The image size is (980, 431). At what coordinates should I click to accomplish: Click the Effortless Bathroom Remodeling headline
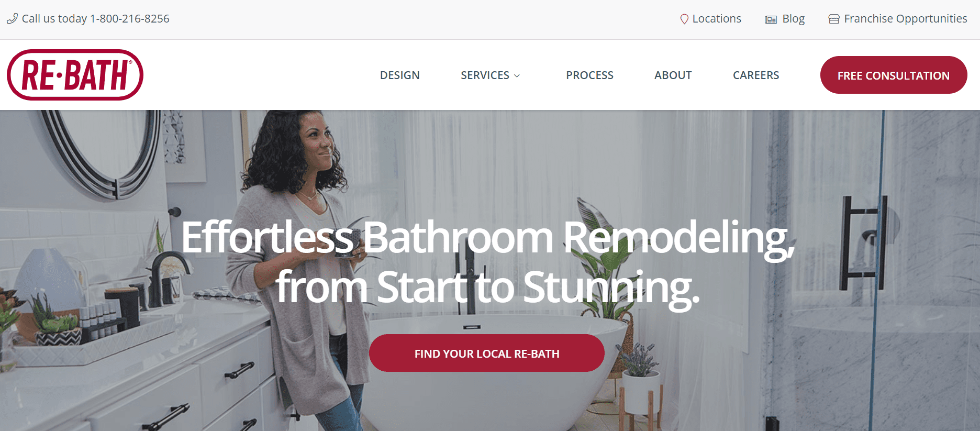point(487,262)
